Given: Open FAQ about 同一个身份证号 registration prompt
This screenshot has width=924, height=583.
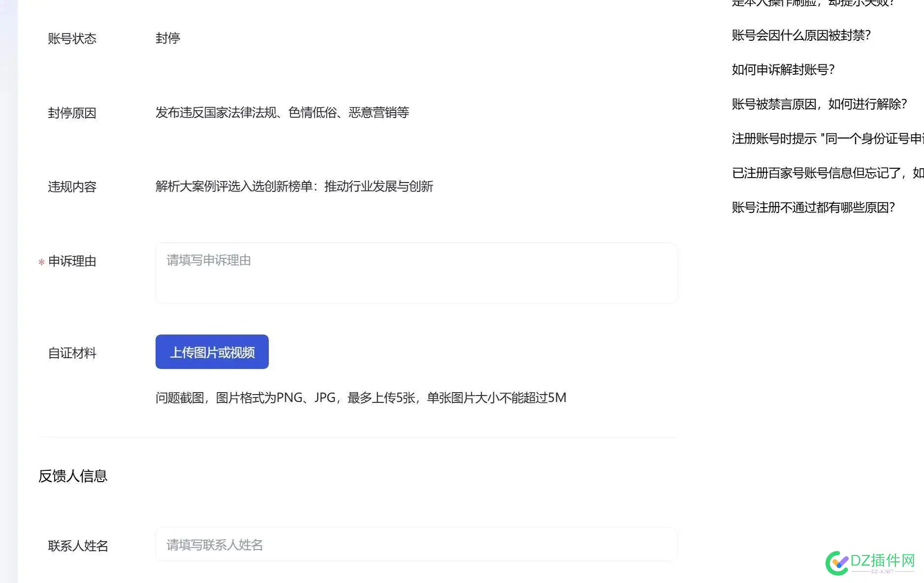Looking at the screenshot, I should click(x=828, y=139).
